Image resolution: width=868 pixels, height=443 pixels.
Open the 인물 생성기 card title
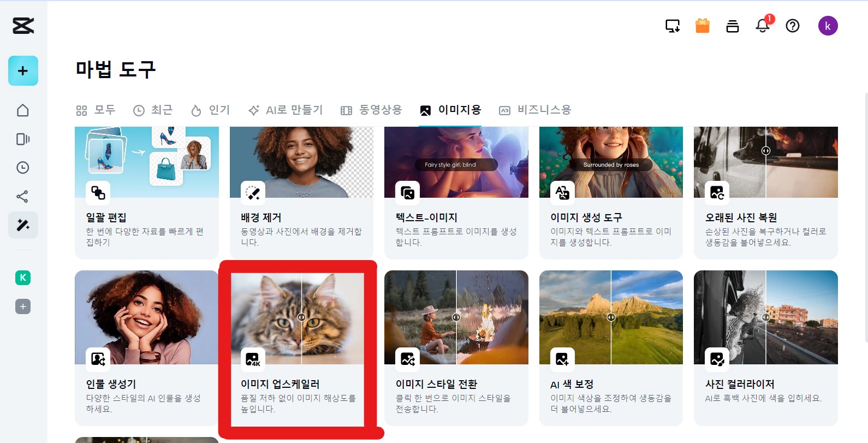111,384
